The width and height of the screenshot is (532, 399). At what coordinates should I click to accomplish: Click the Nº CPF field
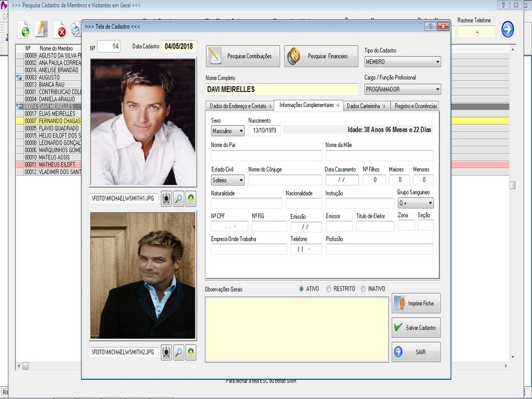(229, 226)
